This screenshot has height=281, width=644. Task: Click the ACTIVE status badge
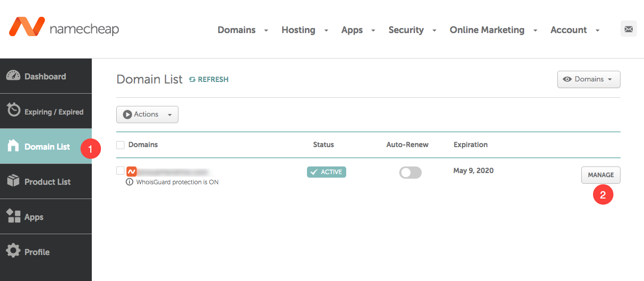(326, 172)
